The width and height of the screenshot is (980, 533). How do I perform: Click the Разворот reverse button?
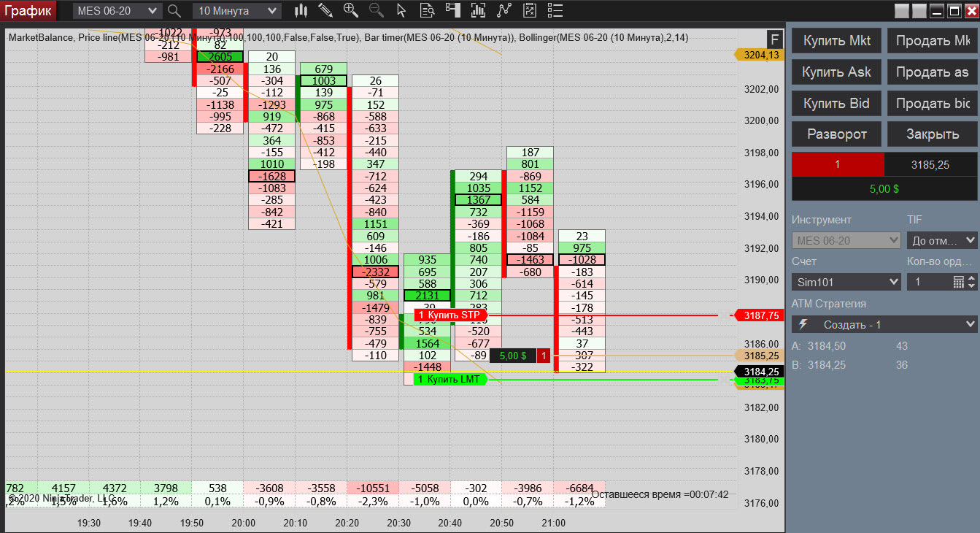[836, 134]
